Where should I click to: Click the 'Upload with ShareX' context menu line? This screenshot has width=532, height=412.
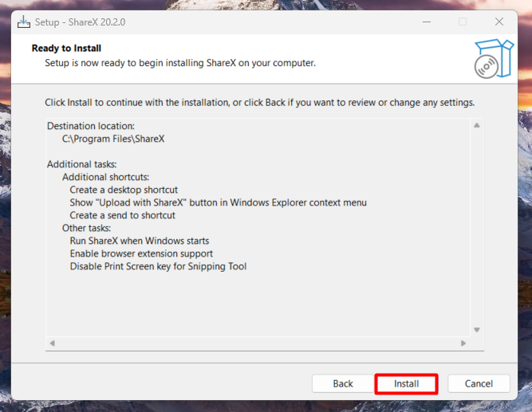[x=219, y=202]
